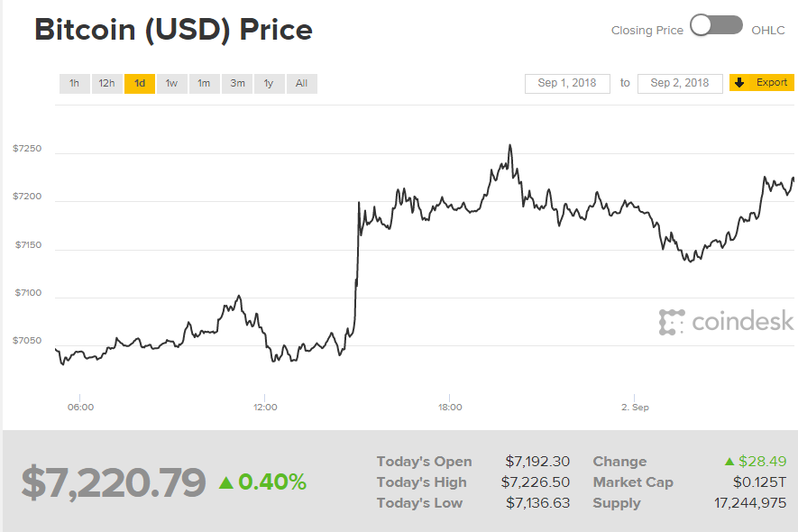
Task: Select the 12h time range
Action: click(x=106, y=84)
